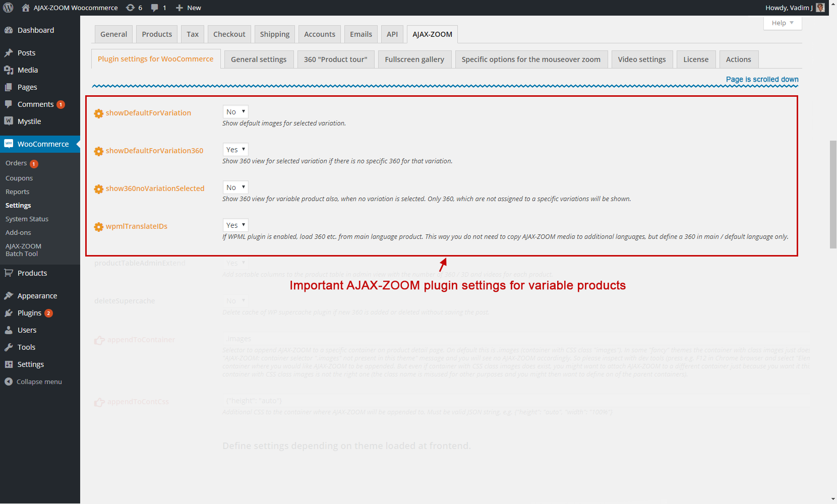Click the Pages icon in sidebar
837x504 pixels.
(x=9, y=87)
